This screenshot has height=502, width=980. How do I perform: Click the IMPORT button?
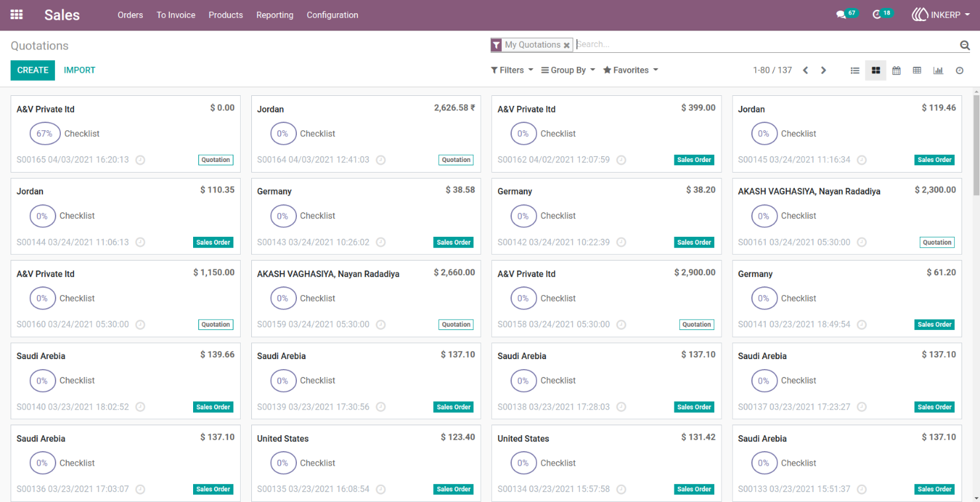[x=79, y=70]
